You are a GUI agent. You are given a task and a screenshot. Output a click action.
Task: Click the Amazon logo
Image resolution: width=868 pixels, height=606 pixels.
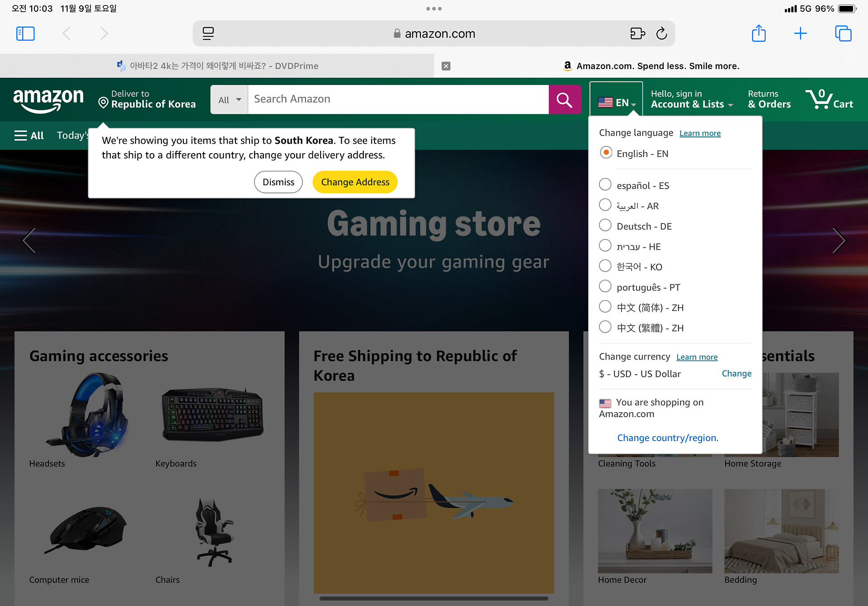point(48,100)
